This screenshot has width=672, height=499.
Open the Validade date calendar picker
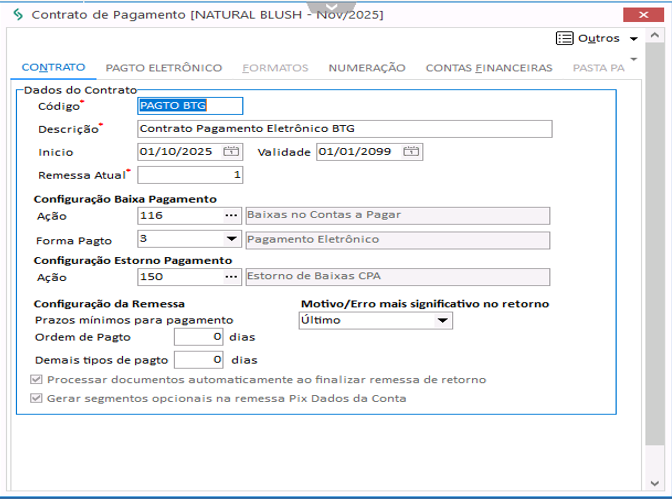(411, 151)
